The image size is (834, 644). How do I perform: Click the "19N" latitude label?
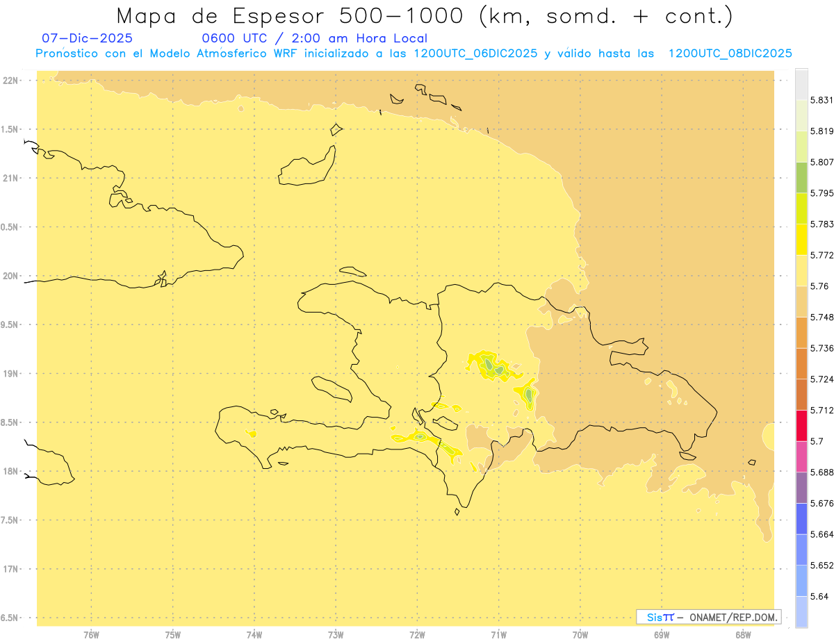[x=11, y=373]
